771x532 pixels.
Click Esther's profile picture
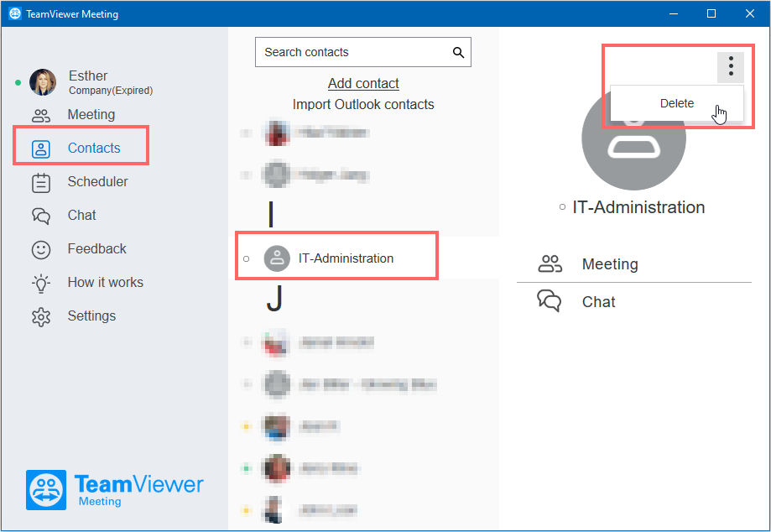(x=43, y=82)
